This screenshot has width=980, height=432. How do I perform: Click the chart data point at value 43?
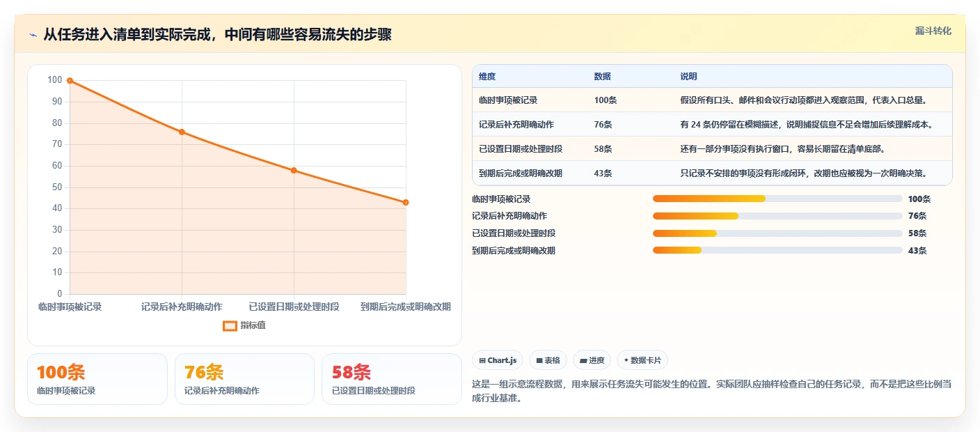click(406, 202)
